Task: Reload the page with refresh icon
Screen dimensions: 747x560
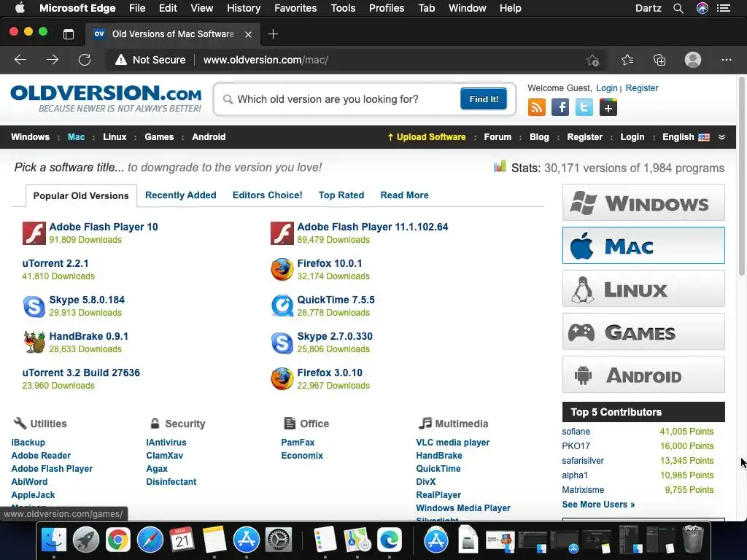Action: [x=85, y=60]
